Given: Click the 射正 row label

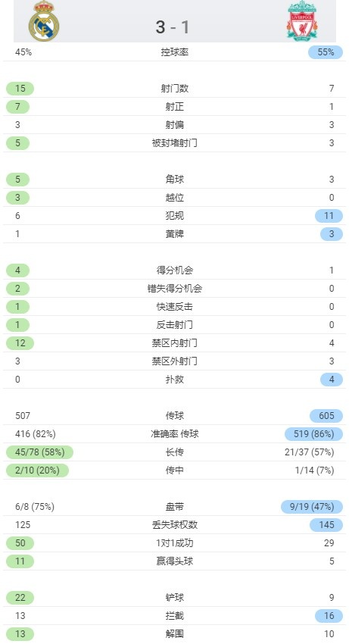Looking at the screenshot, I should pyautogui.click(x=174, y=107).
